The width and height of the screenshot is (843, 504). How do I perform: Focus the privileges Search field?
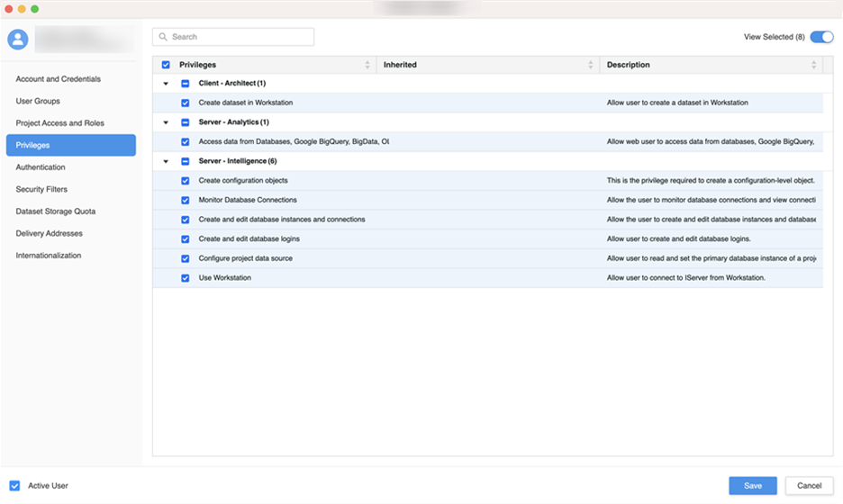coord(239,37)
